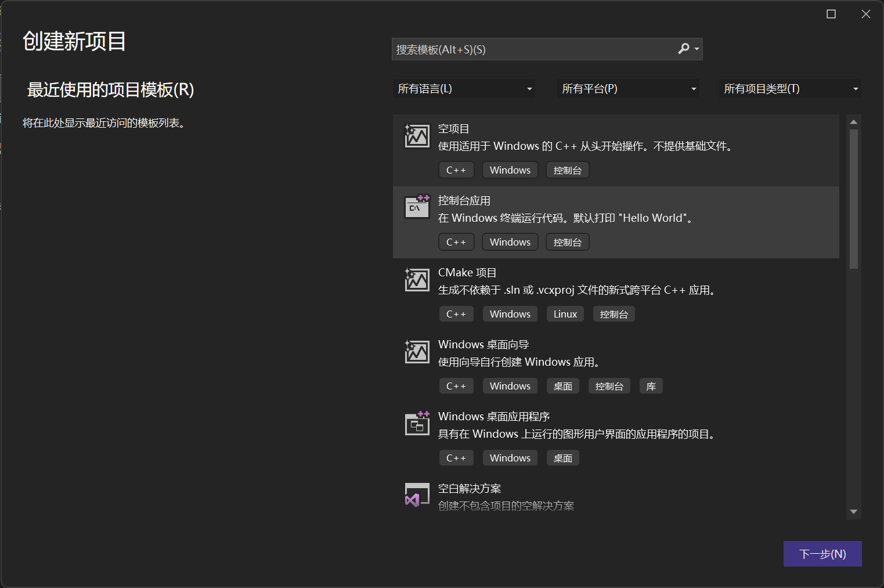Click the 空白解决方案 template icon

[x=417, y=495]
